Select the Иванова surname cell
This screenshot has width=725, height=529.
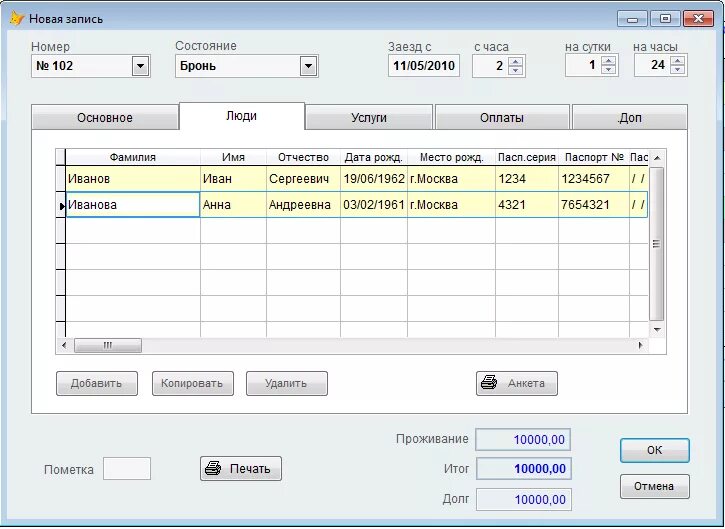pos(133,204)
